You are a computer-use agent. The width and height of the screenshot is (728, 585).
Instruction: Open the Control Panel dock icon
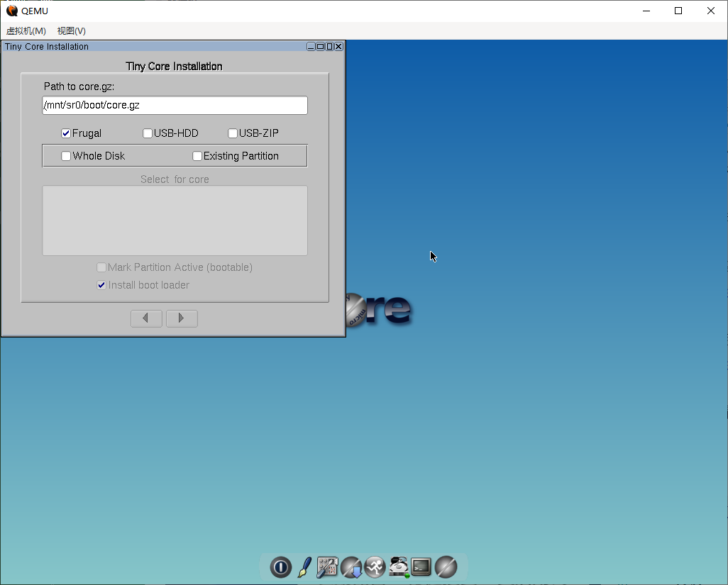point(327,567)
